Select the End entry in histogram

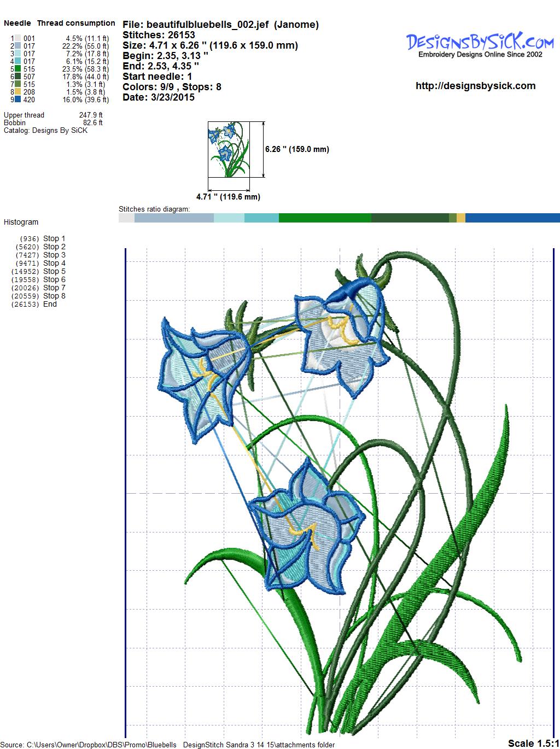tap(50, 304)
